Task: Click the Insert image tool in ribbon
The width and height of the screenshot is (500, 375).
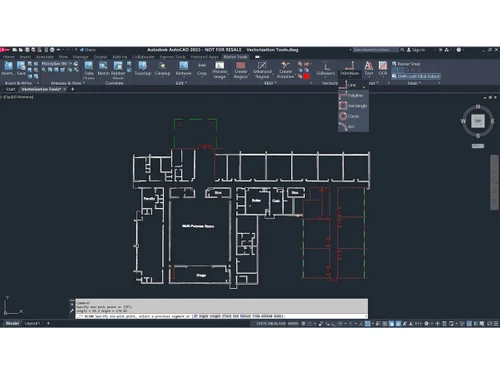Action: (x=8, y=68)
